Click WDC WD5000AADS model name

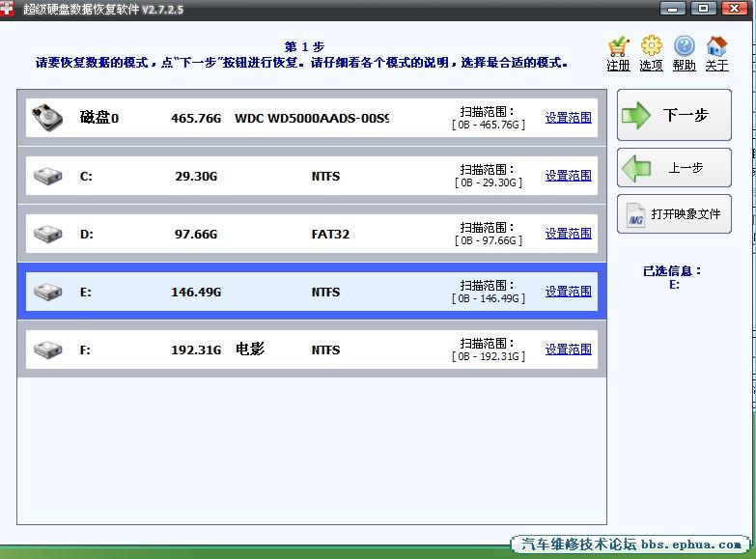click(312, 118)
